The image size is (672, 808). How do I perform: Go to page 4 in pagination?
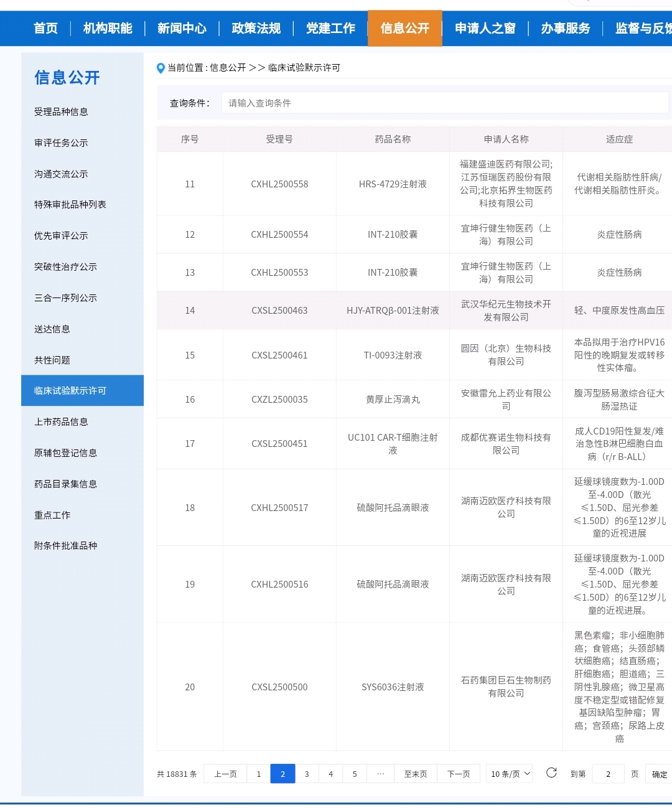coord(330,774)
